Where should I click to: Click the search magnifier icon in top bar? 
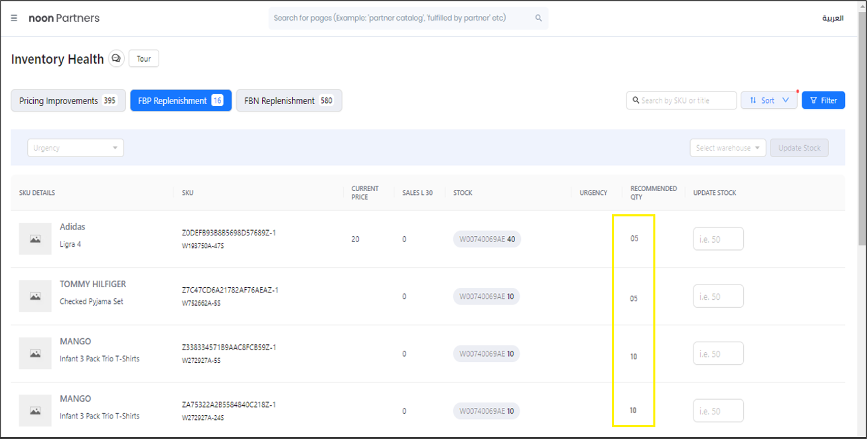click(x=538, y=19)
